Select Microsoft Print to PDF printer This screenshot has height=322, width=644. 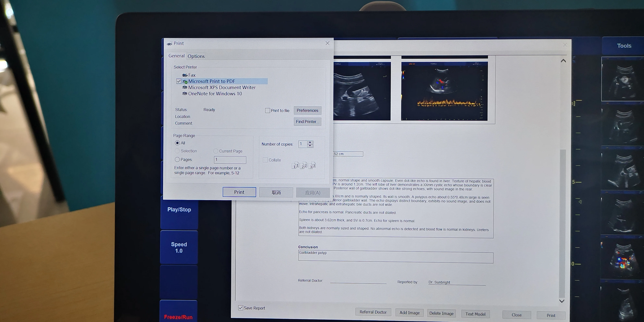click(x=211, y=81)
